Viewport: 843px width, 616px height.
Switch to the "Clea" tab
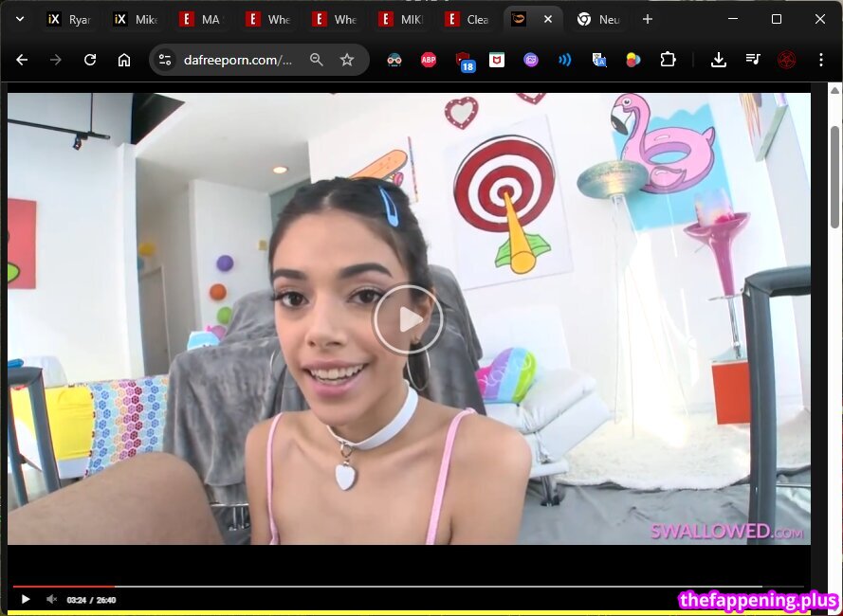pyautogui.click(x=467, y=19)
